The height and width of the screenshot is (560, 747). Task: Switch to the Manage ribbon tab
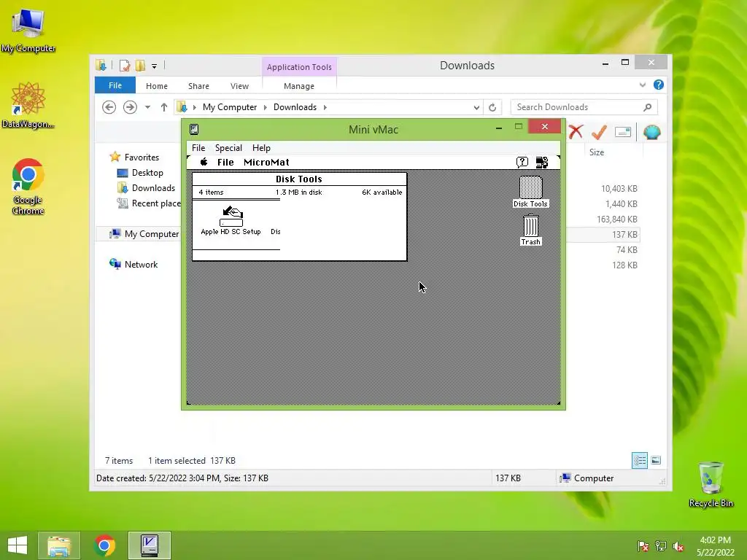coord(299,86)
